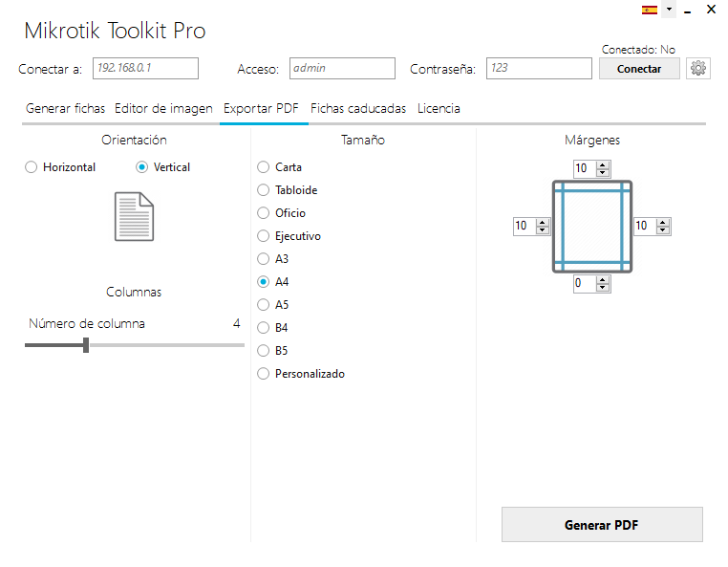This screenshot has height=567, width=728.
Task: Switch to Generar fichas tab
Action: click(66, 108)
